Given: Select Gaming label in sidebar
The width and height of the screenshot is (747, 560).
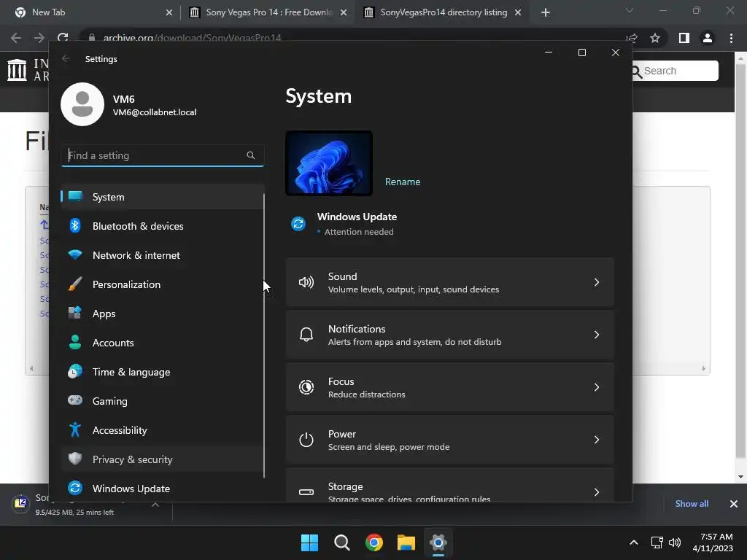Looking at the screenshot, I should click(x=110, y=401).
